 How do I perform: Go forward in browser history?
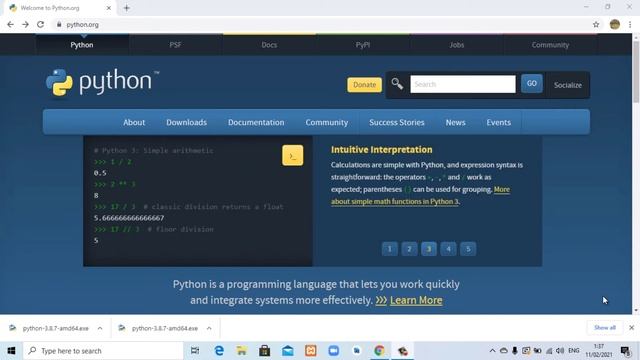click(25, 24)
